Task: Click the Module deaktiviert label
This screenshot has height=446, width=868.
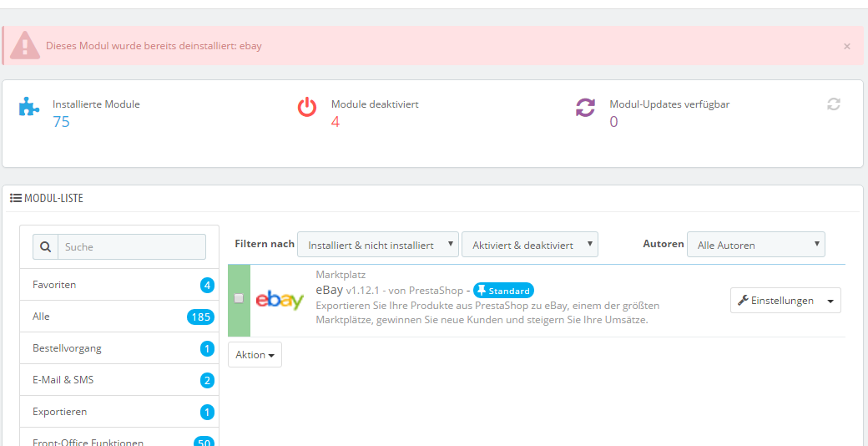Action: tap(375, 104)
